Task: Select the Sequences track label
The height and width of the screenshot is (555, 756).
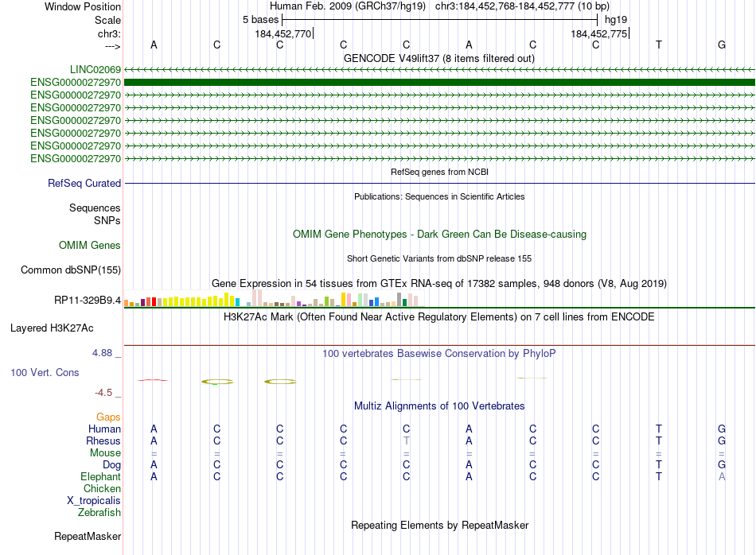Action: point(95,208)
